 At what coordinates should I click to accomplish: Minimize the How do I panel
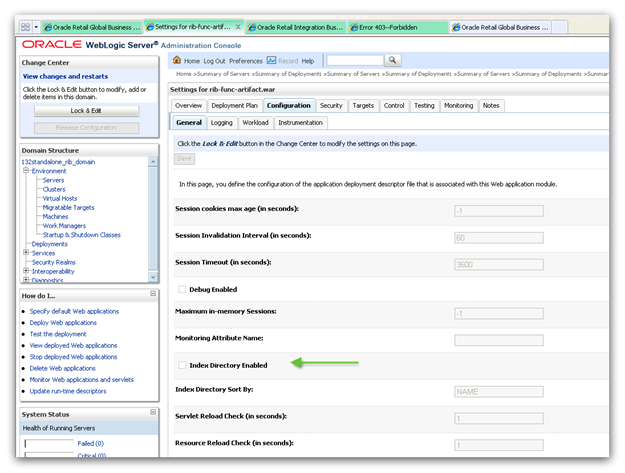153,293
